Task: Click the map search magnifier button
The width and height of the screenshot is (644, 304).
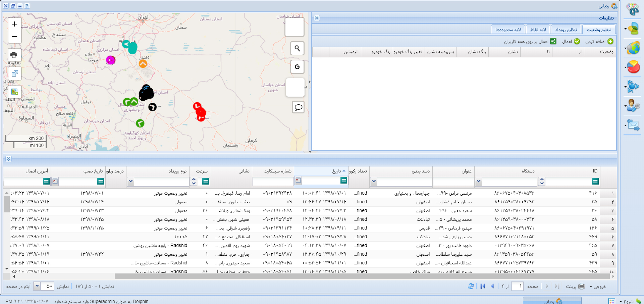Action: 297,48
